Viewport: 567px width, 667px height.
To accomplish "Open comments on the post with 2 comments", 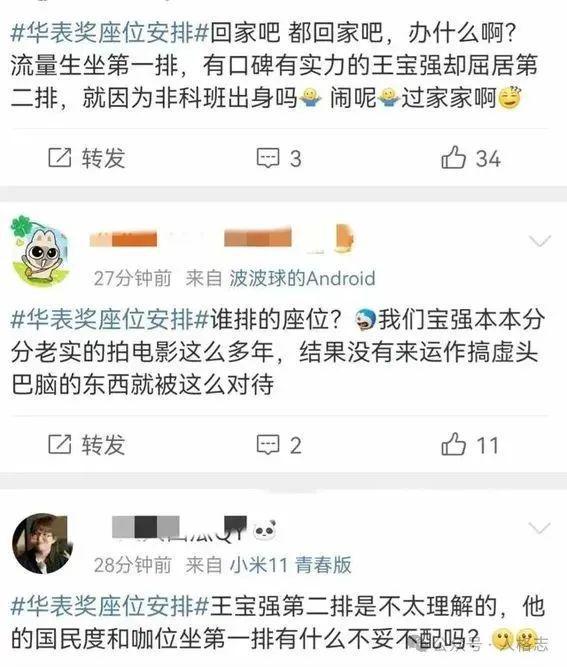I will 279,445.
